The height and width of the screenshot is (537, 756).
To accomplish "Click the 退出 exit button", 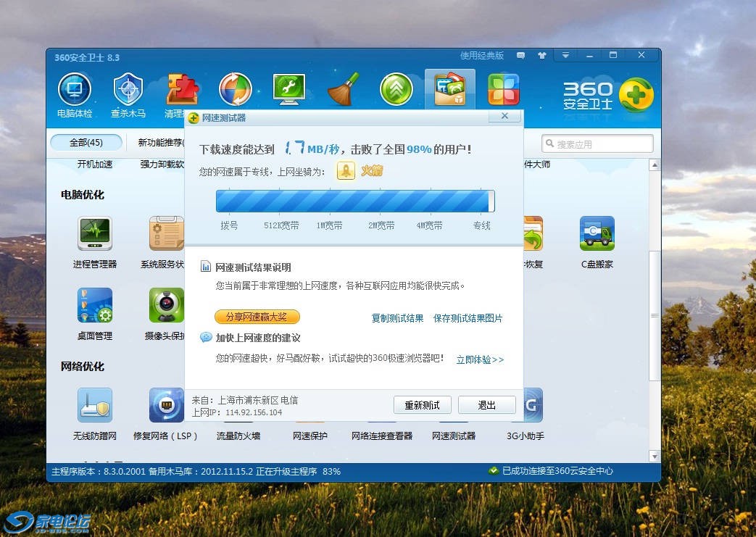I will [x=487, y=405].
